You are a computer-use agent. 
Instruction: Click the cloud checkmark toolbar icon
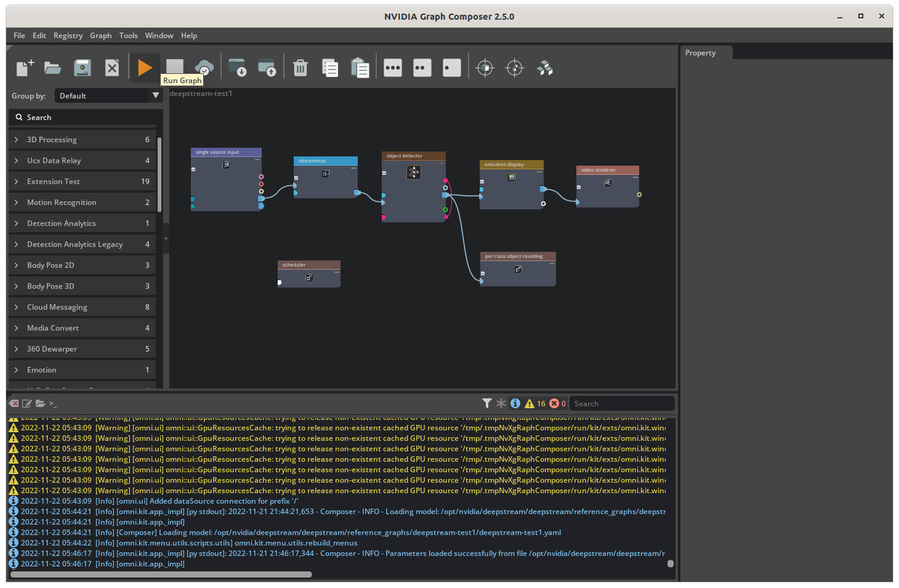click(204, 68)
